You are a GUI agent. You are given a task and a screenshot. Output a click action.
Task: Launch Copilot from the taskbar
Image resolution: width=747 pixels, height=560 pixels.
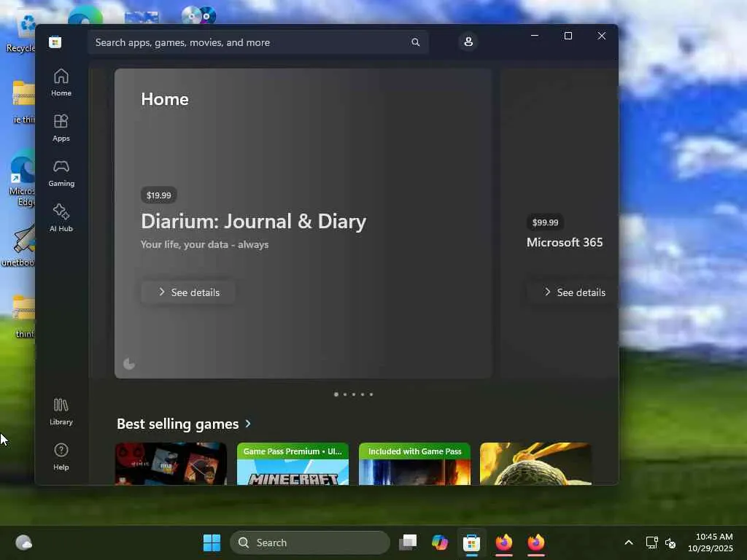(x=440, y=542)
